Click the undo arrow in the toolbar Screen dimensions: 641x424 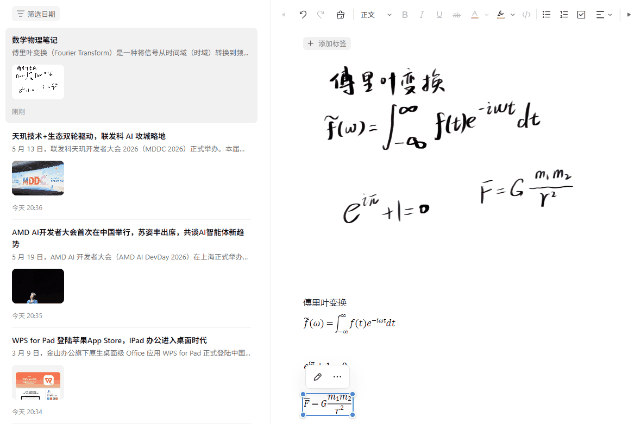click(303, 15)
